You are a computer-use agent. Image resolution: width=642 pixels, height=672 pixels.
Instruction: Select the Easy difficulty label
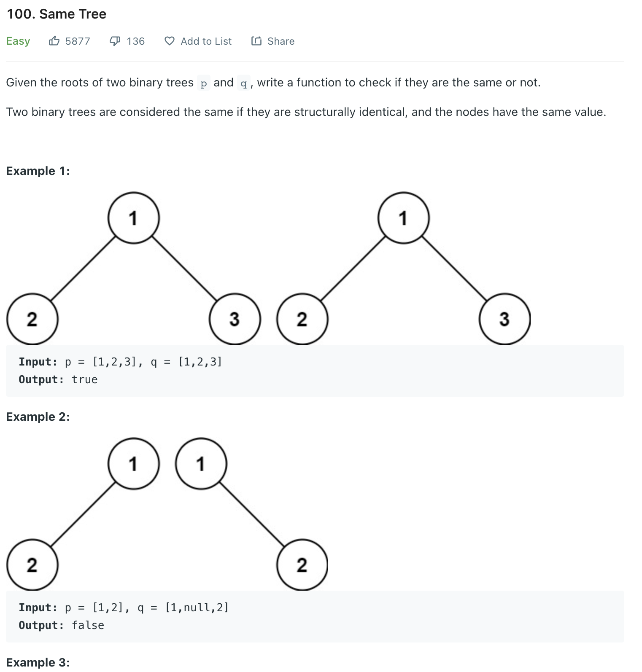coord(18,41)
